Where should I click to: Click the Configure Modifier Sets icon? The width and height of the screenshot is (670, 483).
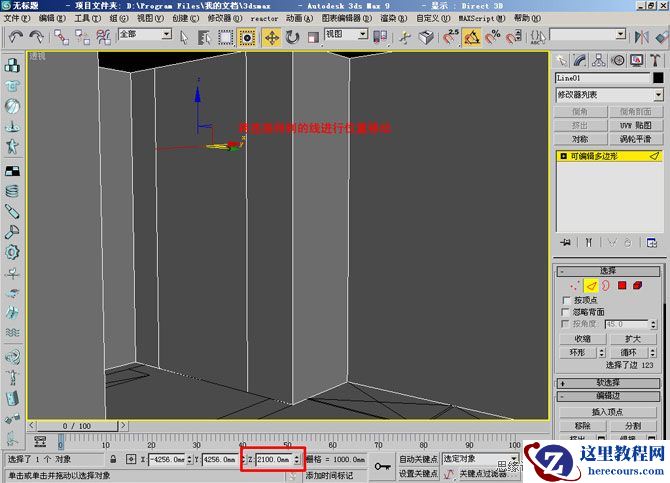coord(652,243)
